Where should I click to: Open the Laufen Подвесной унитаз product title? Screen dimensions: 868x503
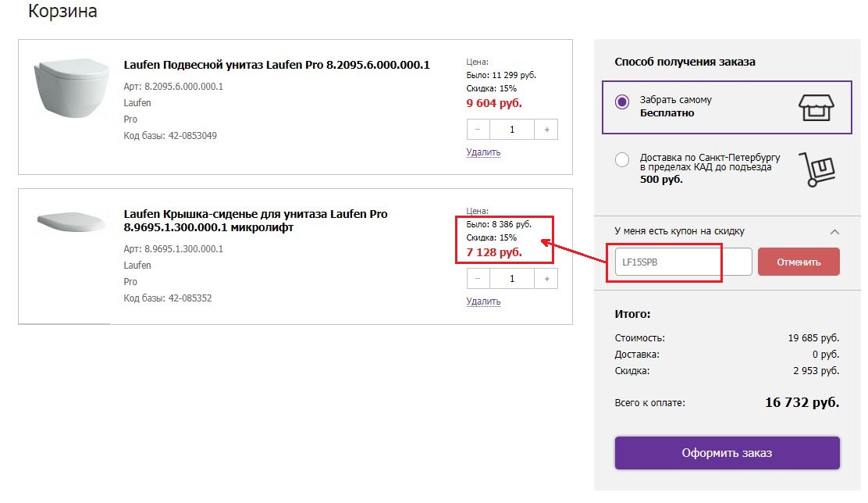click(277, 65)
